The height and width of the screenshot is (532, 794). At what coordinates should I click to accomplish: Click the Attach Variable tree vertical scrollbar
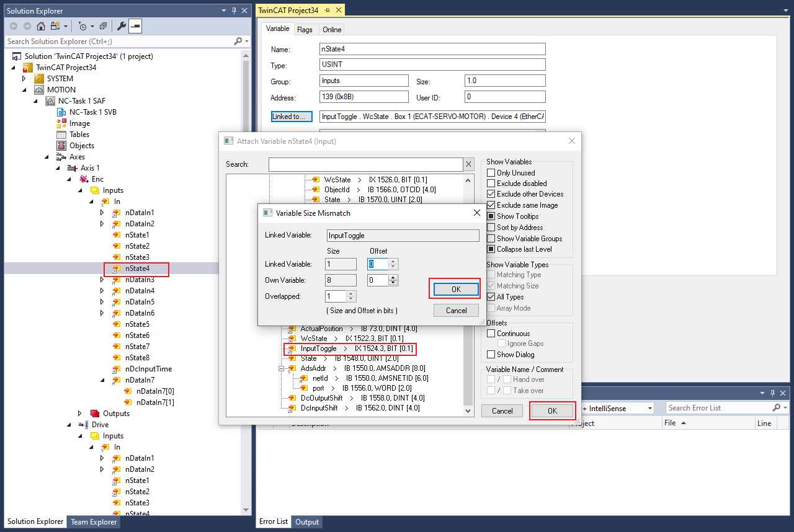[x=469, y=295]
